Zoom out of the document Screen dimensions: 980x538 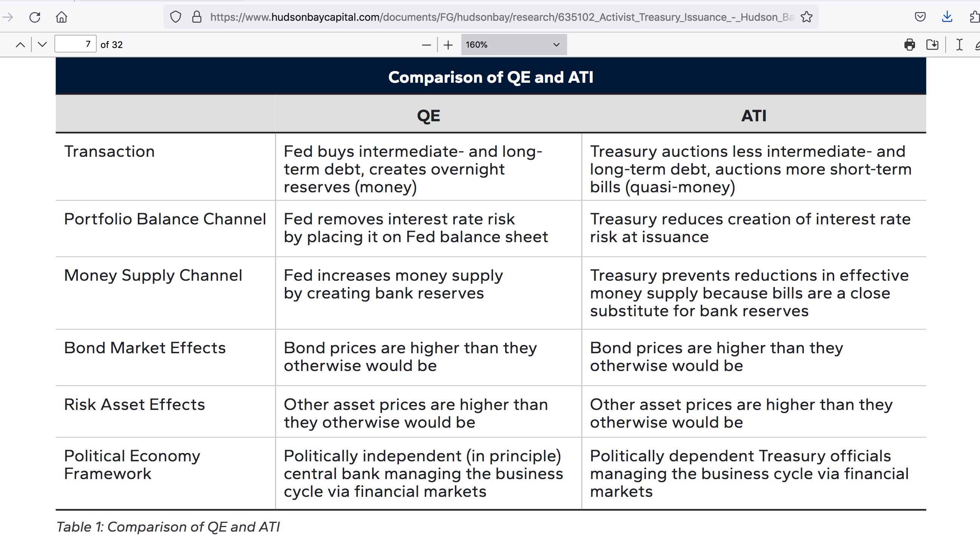[x=427, y=45]
